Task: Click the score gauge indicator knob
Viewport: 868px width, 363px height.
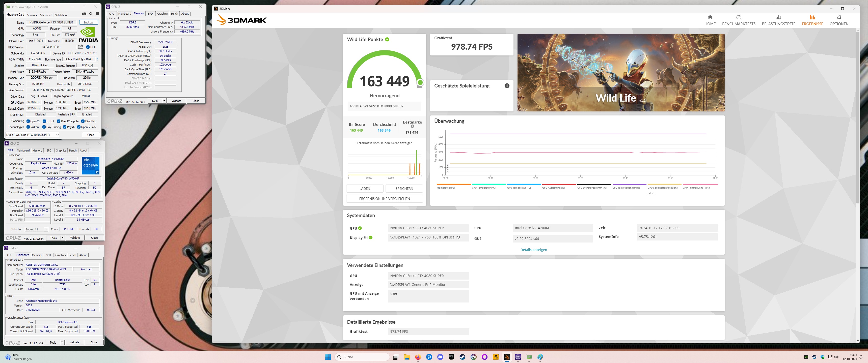Action: (x=420, y=82)
